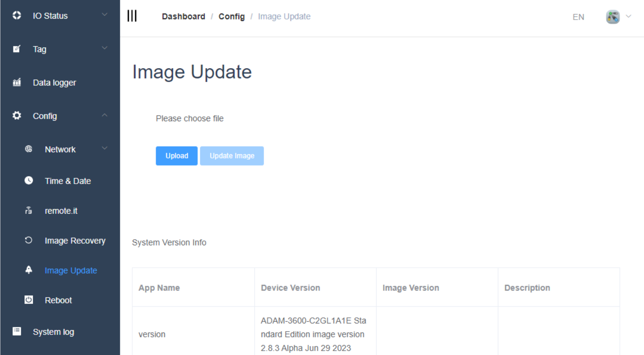Switch language using the EN selector
Image resolution: width=644 pixels, height=355 pixels.
click(578, 17)
